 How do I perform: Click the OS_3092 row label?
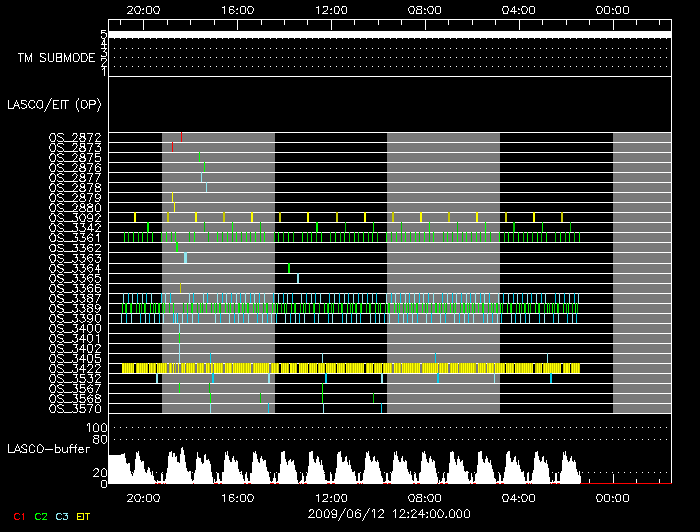(x=75, y=218)
